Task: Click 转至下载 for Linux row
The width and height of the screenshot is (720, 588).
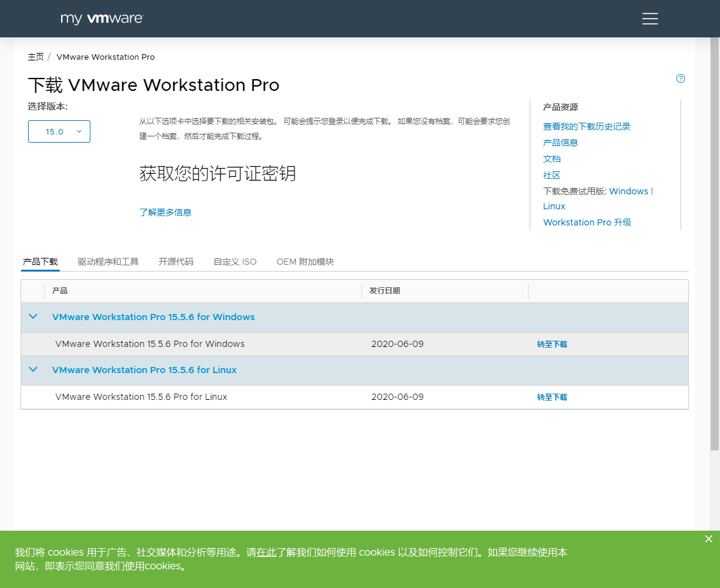Action: coord(552,397)
